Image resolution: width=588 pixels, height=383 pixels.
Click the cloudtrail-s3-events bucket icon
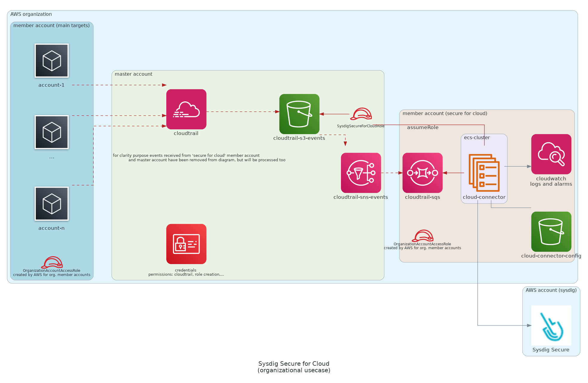click(x=299, y=114)
